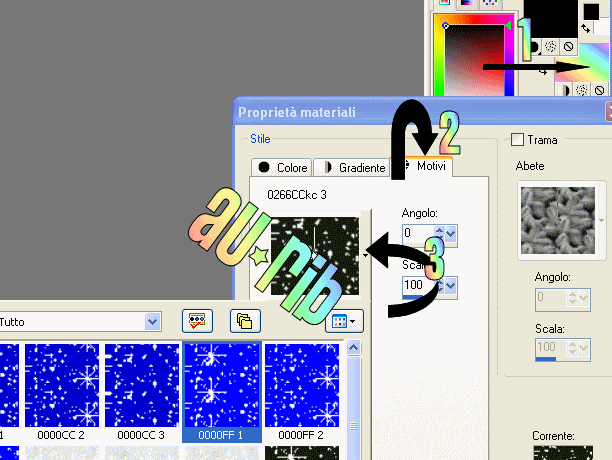612x460 pixels.
Task: Click the Abete texture preview image
Action: (557, 220)
